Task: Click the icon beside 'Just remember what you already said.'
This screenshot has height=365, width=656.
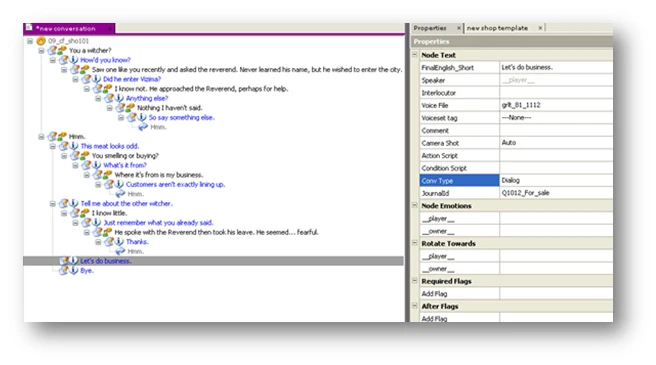Action: 91,223
